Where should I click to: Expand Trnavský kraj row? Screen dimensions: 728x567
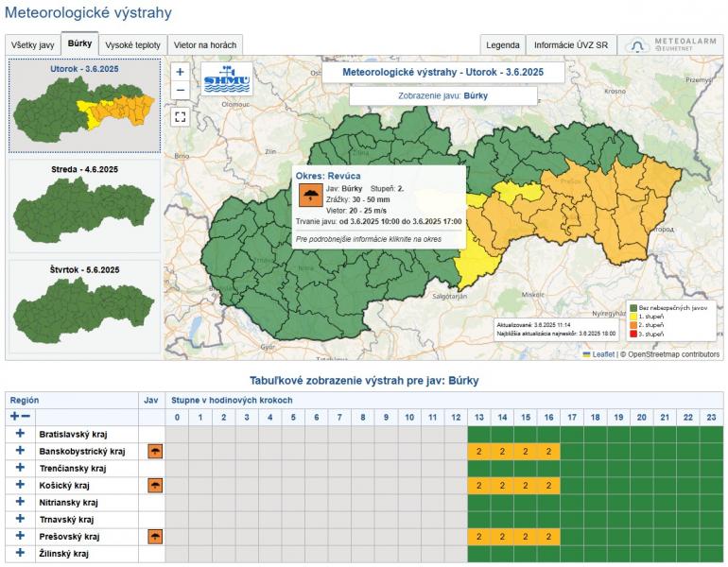(20, 519)
